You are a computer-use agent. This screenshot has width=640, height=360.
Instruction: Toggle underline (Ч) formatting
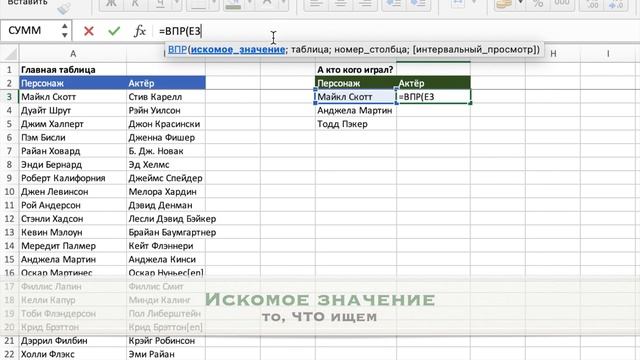pyautogui.click(x=161, y=4)
